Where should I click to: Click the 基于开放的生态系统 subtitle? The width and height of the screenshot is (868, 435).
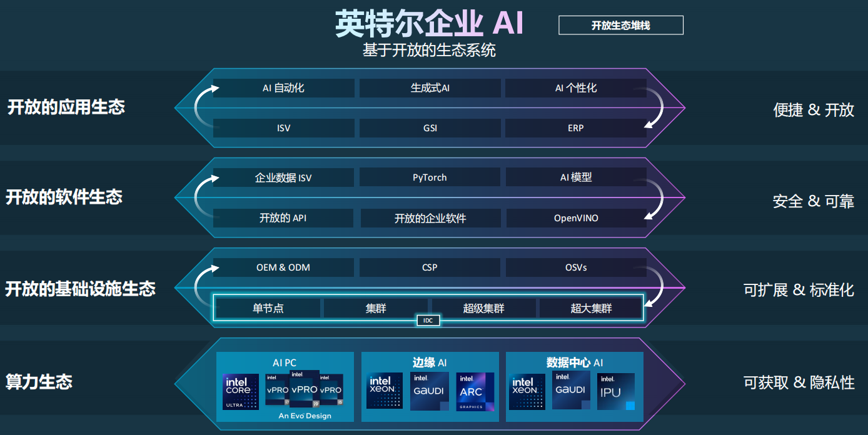tap(429, 51)
